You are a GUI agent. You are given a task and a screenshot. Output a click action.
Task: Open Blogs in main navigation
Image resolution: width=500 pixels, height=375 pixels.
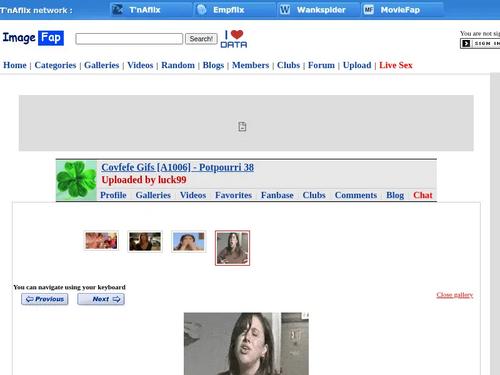click(x=213, y=65)
